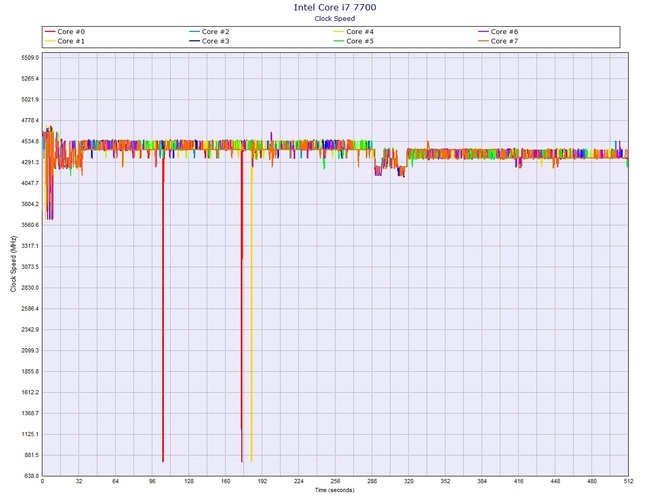Click the 1612.2 y-axis value
This screenshot has width=670, height=502.
(30, 392)
